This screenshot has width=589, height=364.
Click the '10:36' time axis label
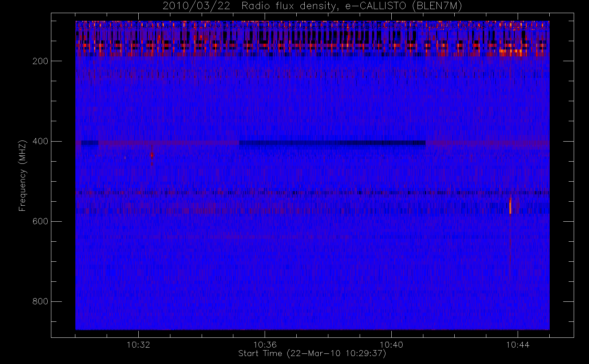(265, 345)
